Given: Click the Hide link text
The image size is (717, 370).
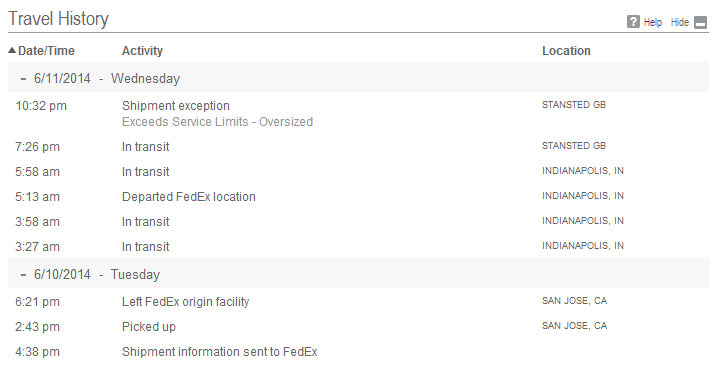Looking at the screenshot, I should coord(680,22).
